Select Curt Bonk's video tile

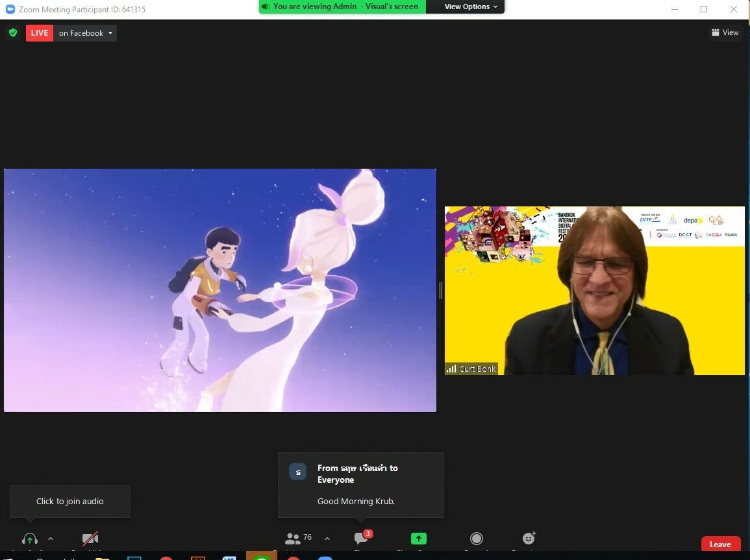(x=595, y=291)
